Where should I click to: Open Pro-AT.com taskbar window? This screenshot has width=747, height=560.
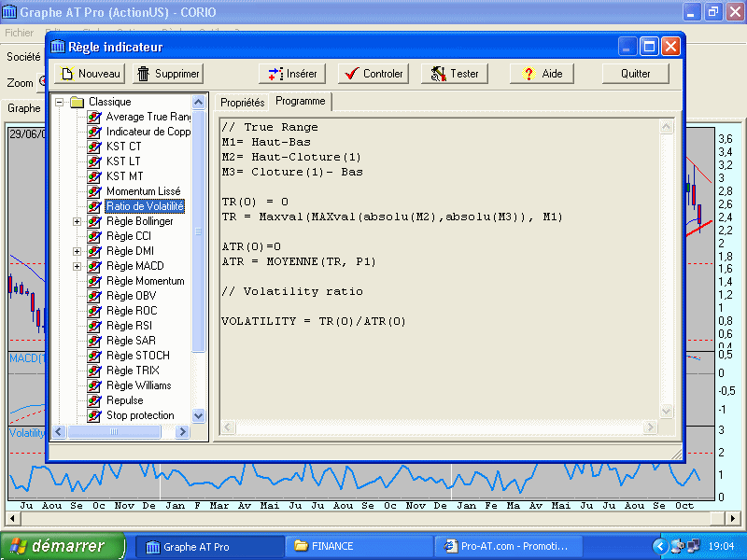click(509, 547)
